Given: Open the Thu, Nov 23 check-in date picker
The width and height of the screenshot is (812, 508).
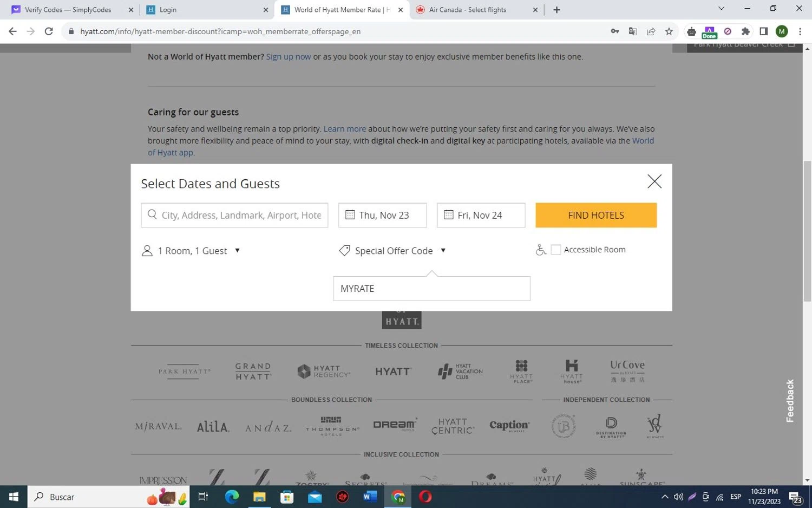Looking at the screenshot, I should [x=382, y=215].
